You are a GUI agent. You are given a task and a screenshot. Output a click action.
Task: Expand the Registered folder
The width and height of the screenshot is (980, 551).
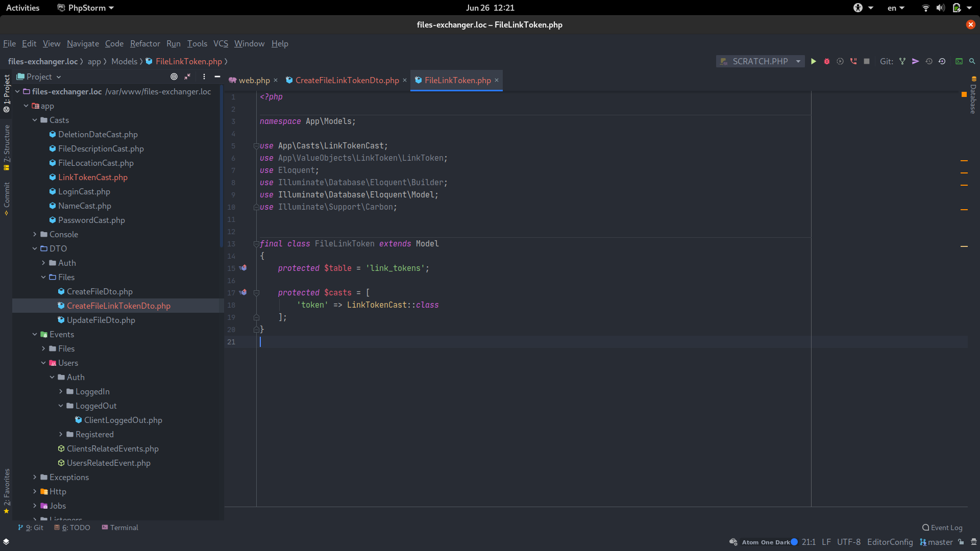pos(61,434)
